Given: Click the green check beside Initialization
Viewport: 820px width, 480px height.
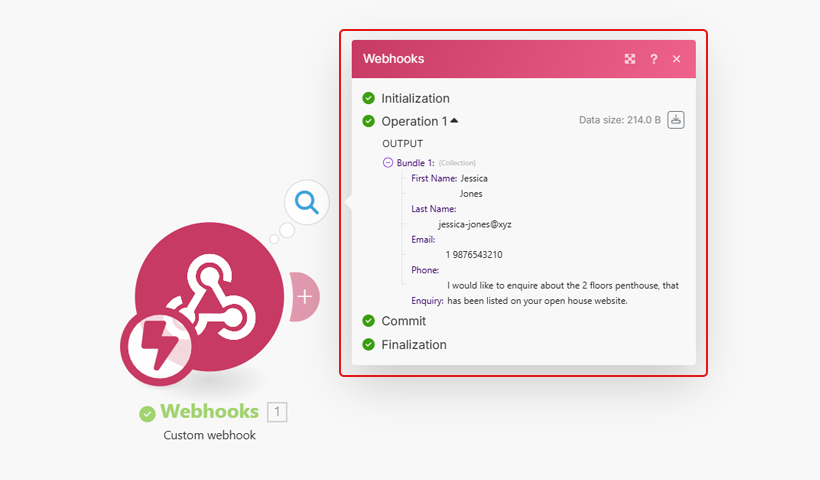Looking at the screenshot, I should pyautogui.click(x=369, y=98).
